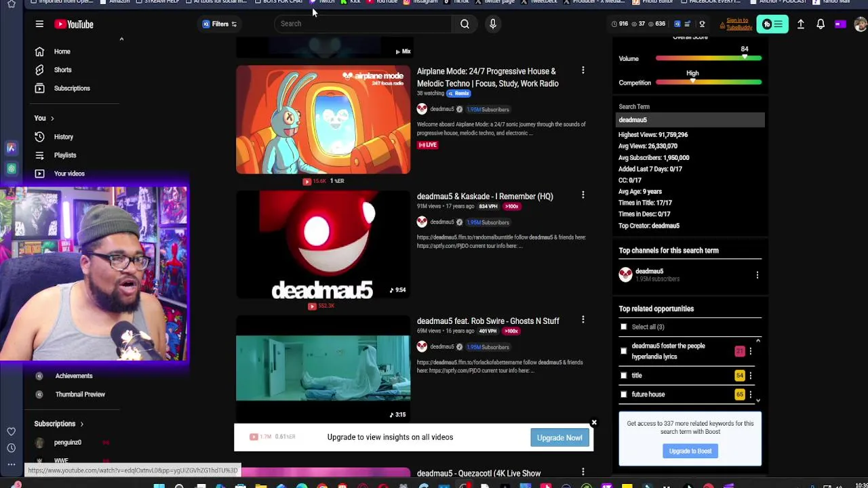This screenshot has width=868, height=488.
Task: Open more options for Quezacotl video
Action: (583, 472)
